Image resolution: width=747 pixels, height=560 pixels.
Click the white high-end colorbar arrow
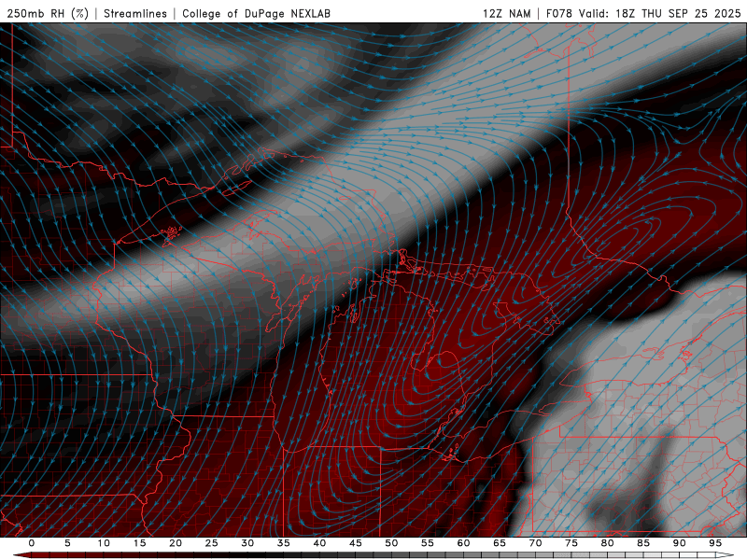[725, 555]
